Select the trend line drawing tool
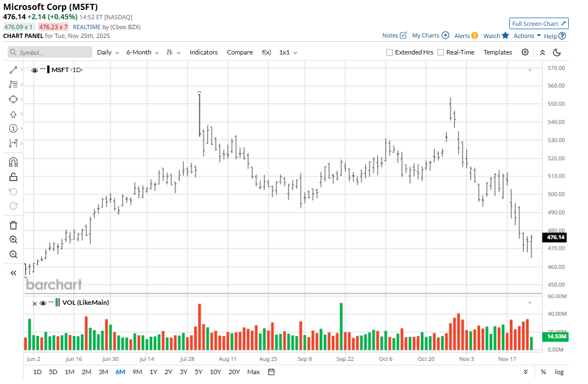Screen dimensions: 588x384 click(13, 70)
